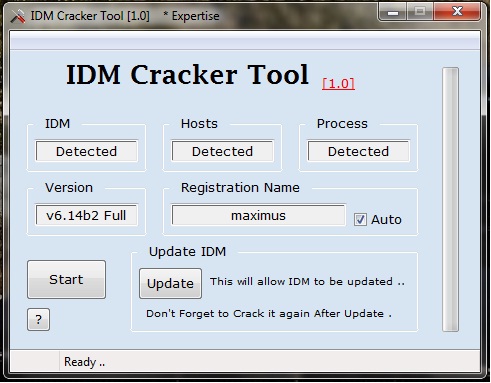Click the Registration Name field with maximus

point(258,215)
